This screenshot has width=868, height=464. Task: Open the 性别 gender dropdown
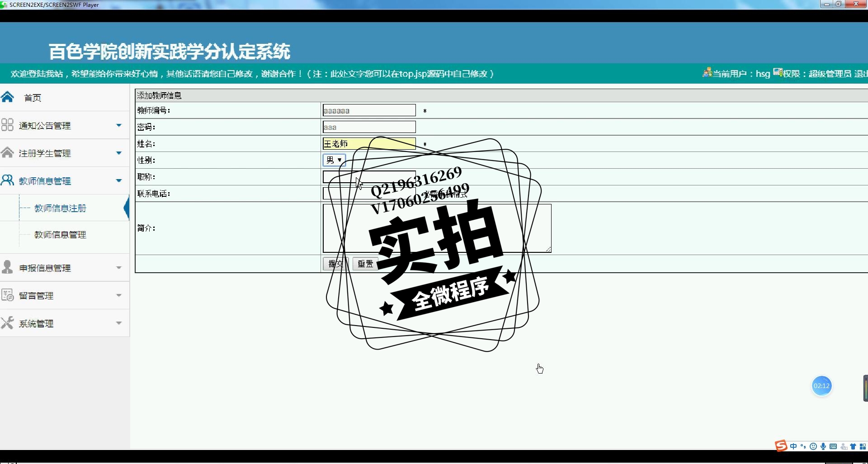[334, 160]
